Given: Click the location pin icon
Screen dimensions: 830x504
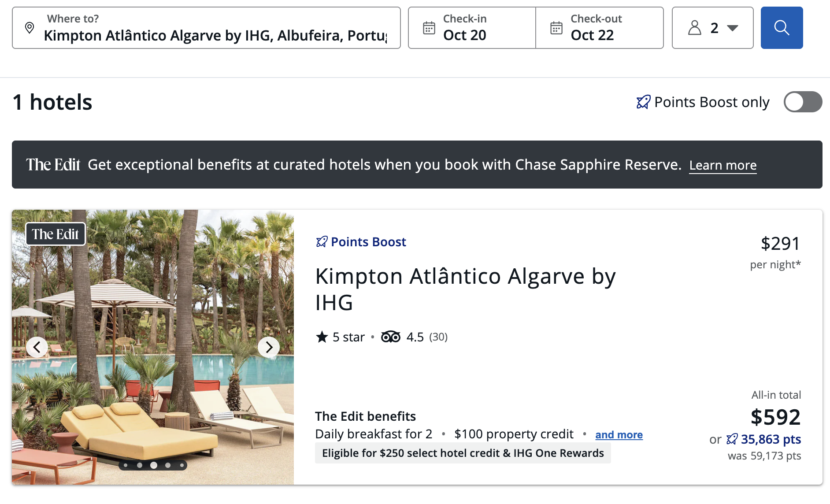Looking at the screenshot, I should [x=30, y=28].
